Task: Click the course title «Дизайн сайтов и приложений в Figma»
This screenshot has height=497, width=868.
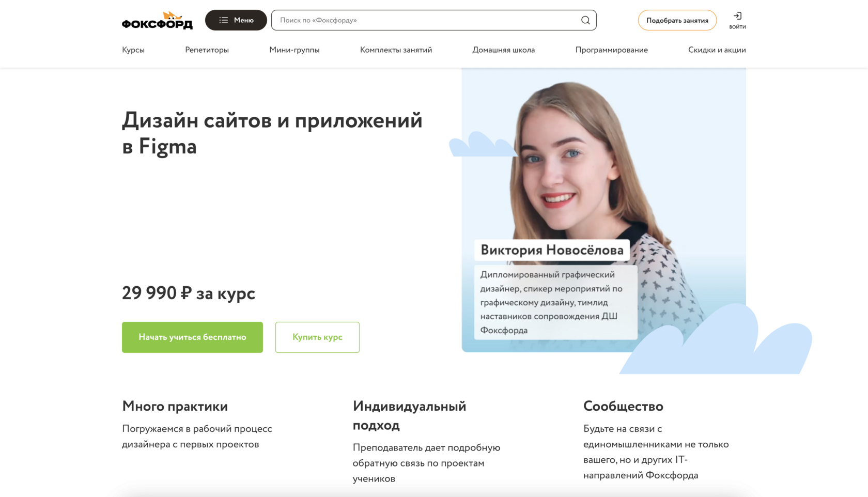Action: [272, 133]
